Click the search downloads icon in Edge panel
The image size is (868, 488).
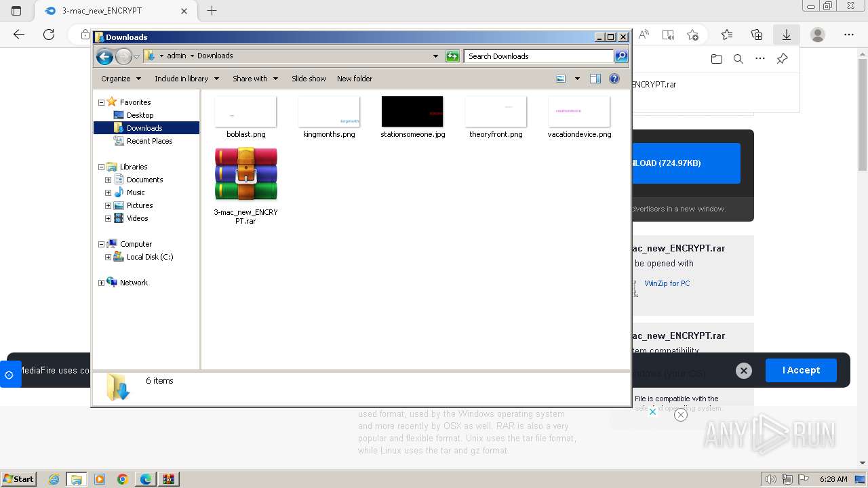738,59
